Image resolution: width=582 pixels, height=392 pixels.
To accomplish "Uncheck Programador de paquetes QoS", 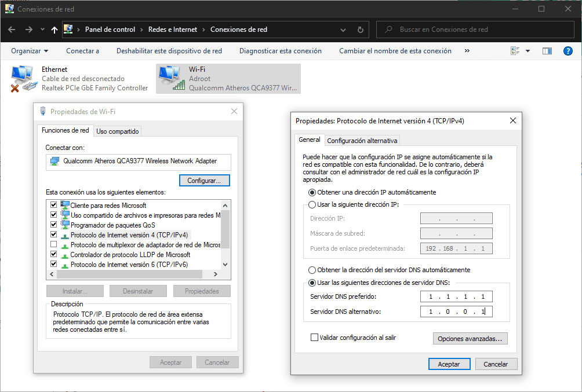I will (53, 224).
